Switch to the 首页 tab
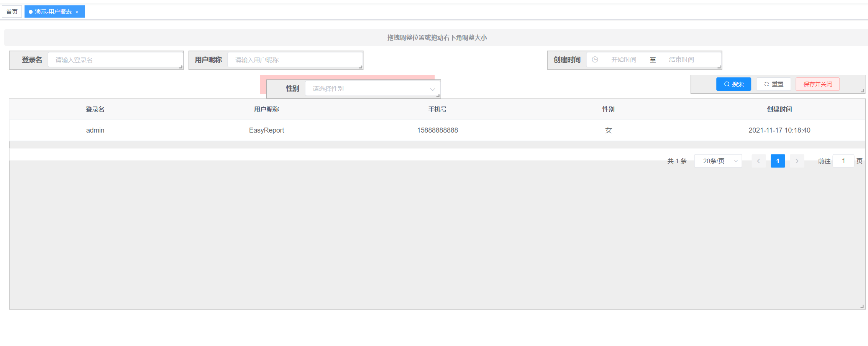The width and height of the screenshot is (868, 346). pyautogui.click(x=12, y=11)
